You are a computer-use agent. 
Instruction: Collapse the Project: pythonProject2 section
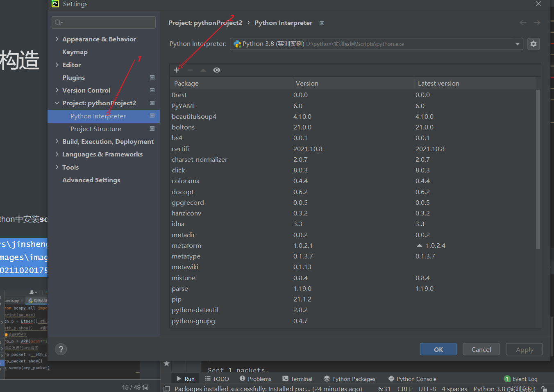[57, 103]
